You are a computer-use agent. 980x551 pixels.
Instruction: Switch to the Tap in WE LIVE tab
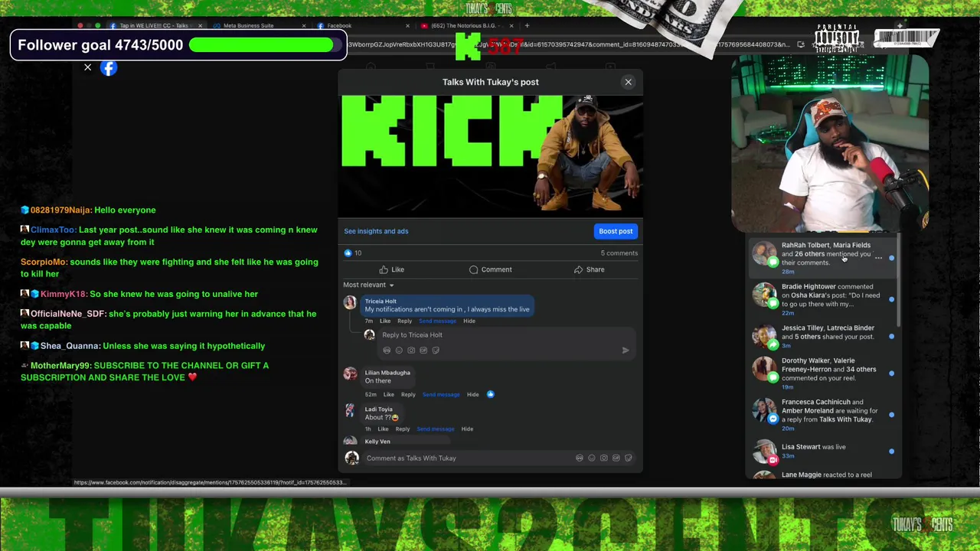click(x=153, y=26)
